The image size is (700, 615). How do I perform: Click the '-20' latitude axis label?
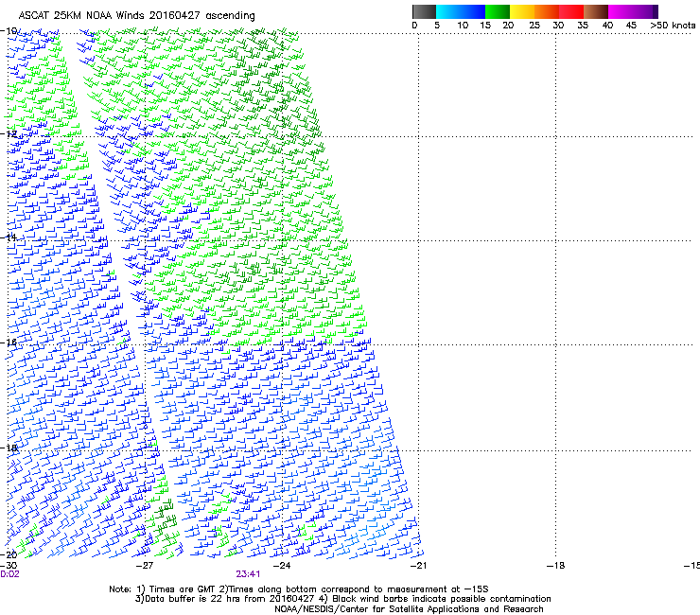(x=9, y=555)
